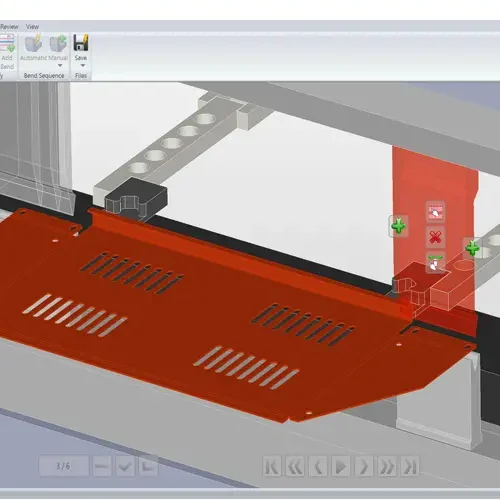This screenshot has width=500, height=500.
Task: Open the Review ribbon tab
Action: click(9, 27)
